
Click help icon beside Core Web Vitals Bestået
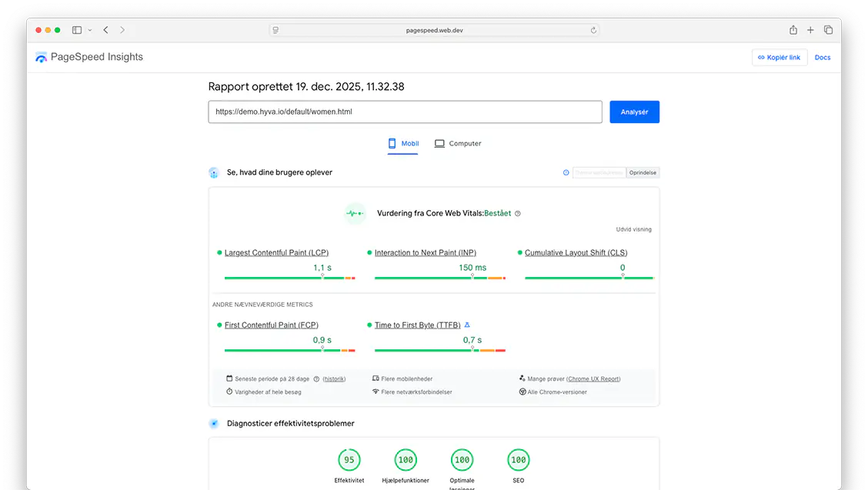[x=518, y=214]
